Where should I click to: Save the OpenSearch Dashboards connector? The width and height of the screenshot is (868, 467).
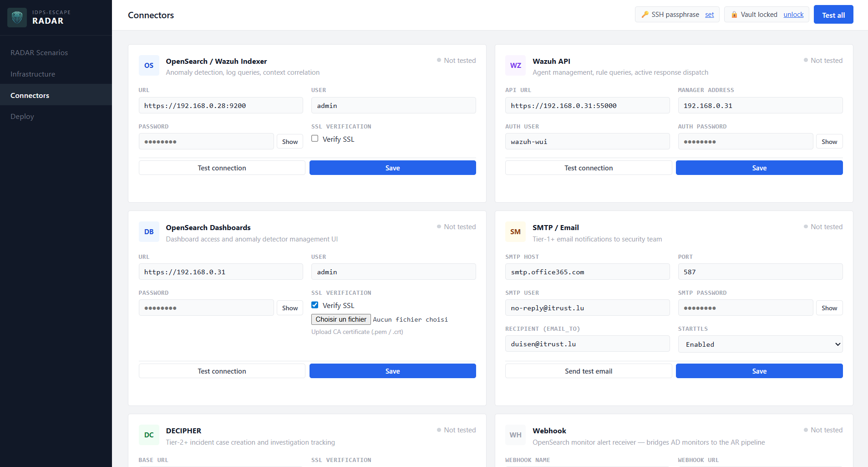pyautogui.click(x=392, y=371)
